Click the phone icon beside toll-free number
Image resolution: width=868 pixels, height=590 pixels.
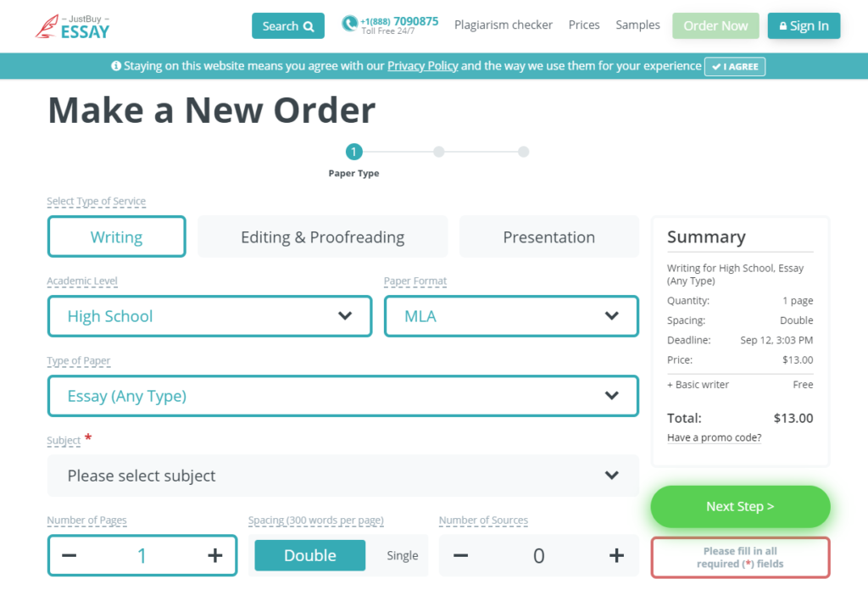point(349,24)
